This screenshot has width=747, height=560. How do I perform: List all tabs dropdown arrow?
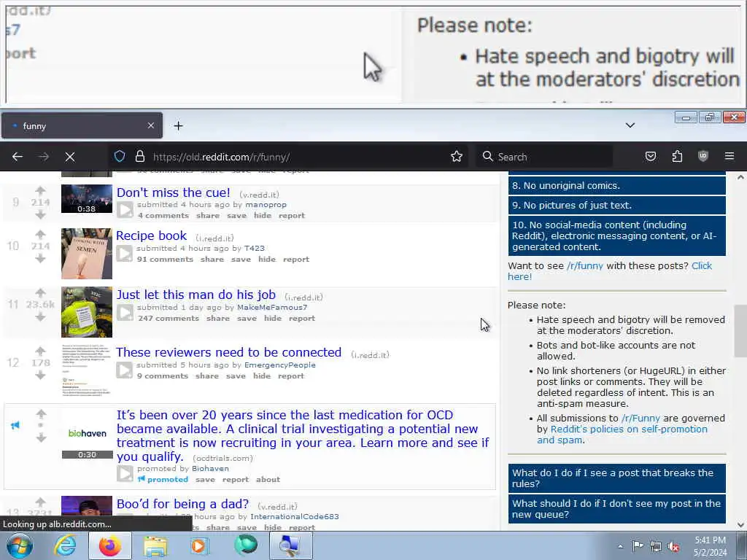[630, 125]
